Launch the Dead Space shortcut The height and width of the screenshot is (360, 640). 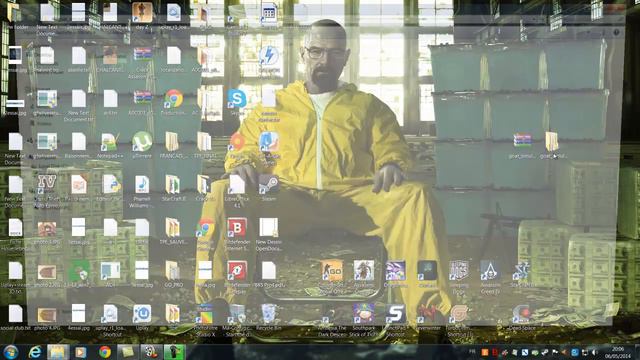522,314
